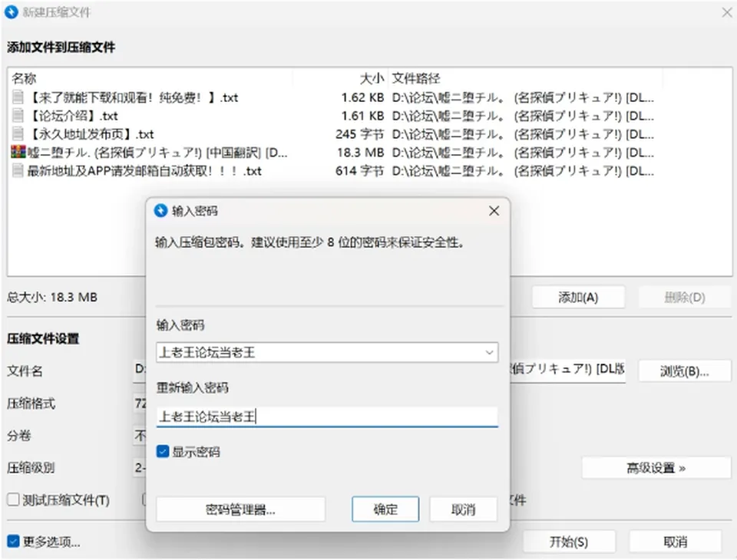
Task: Click the 1.62 KB size cell
Action: 362,97
